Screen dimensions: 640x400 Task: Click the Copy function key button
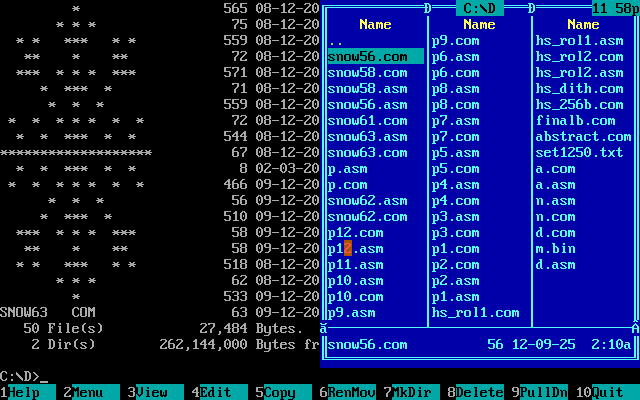[x=280, y=393]
